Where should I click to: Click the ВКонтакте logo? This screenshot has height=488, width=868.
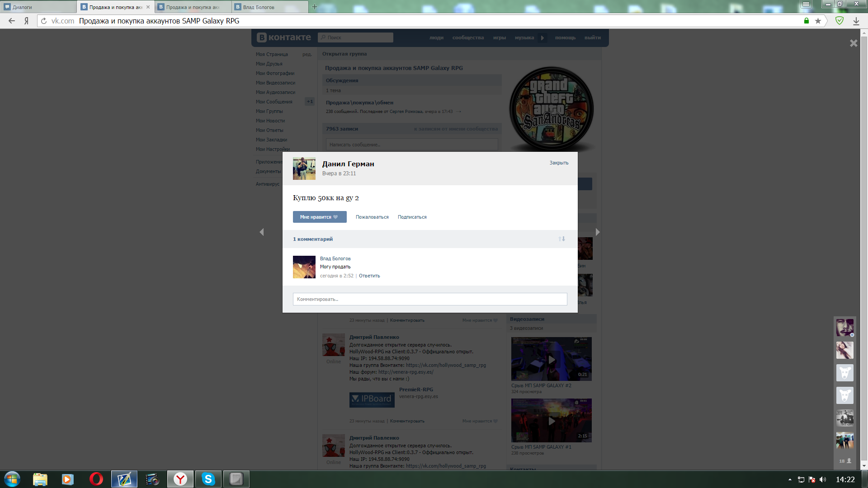point(284,38)
